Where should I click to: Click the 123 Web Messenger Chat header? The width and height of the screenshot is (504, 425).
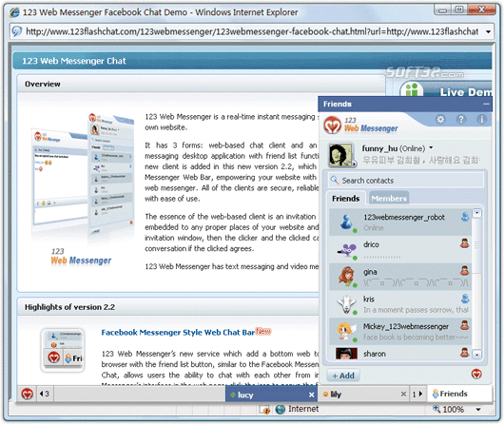pyautogui.click(x=73, y=61)
